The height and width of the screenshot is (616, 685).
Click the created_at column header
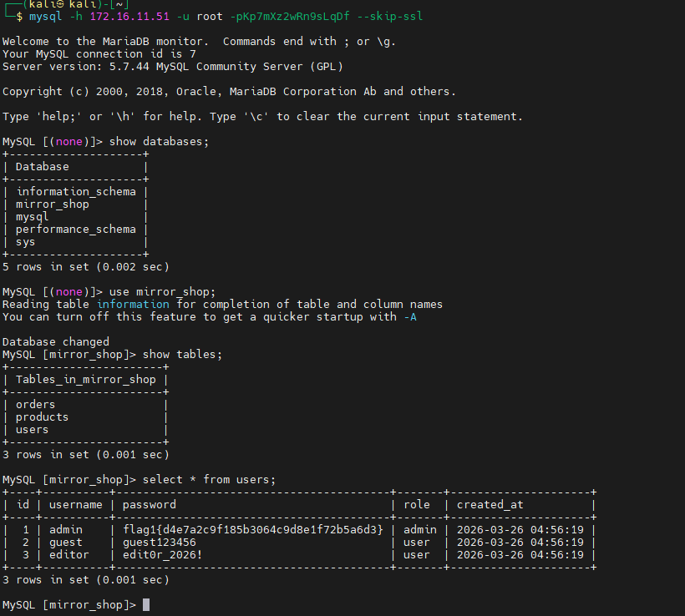[x=491, y=504]
